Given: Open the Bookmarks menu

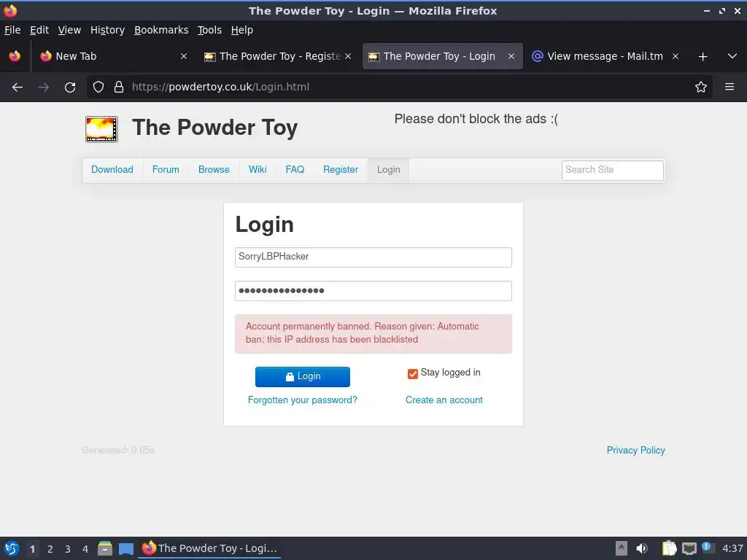Looking at the screenshot, I should [x=161, y=30].
